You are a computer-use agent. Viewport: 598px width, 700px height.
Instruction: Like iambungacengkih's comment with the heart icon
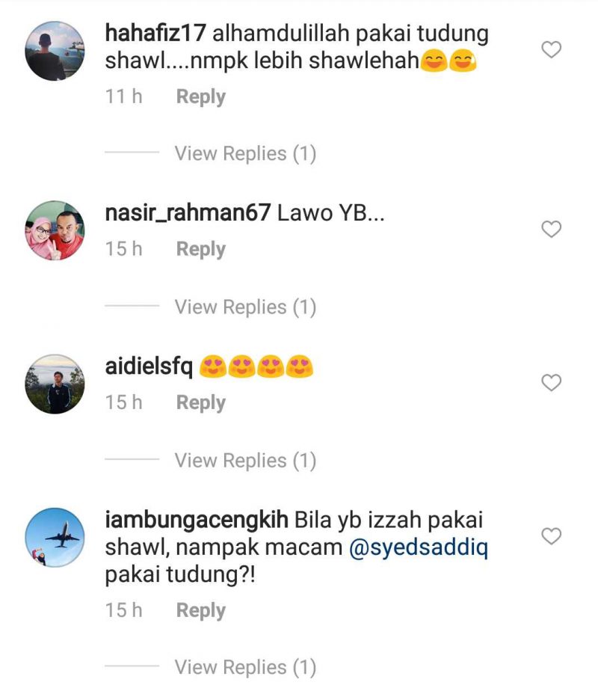(x=551, y=536)
